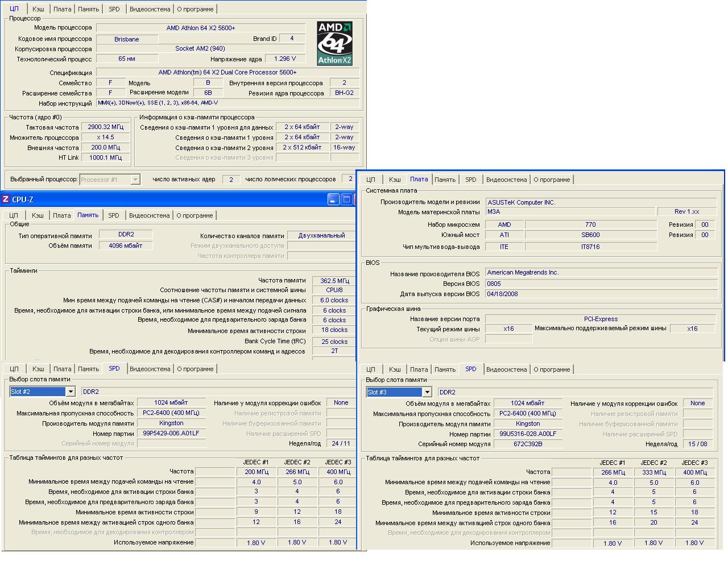Viewport: 728px width, 582px height.
Task: Open the Processor #1 selection dropdown
Action: (135, 180)
